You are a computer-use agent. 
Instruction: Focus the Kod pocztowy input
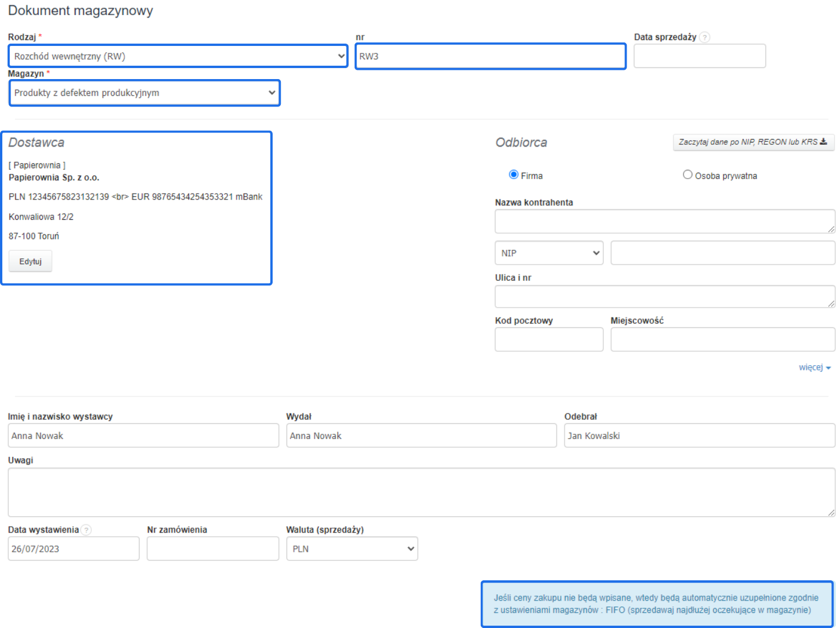pos(549,340)
